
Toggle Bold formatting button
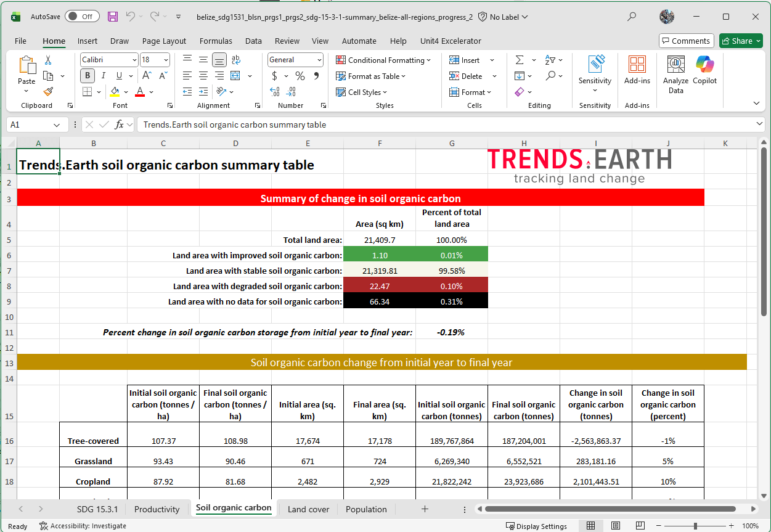88,76
